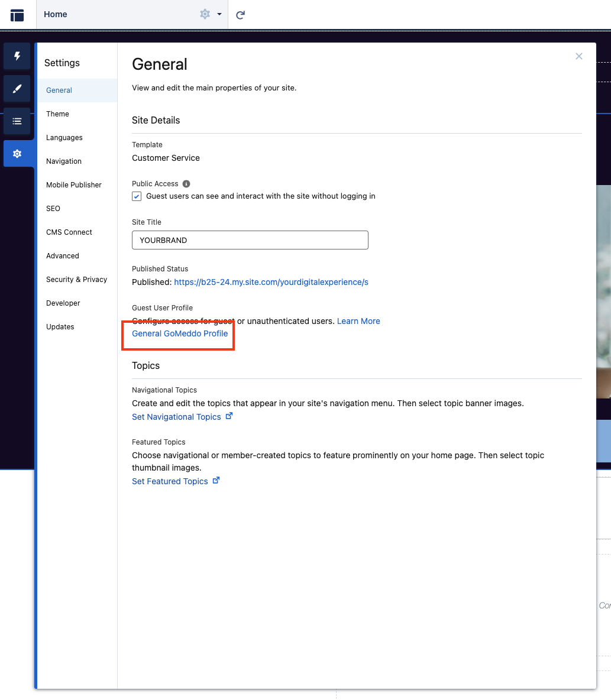Open the Components panel via lightning bolt icon
611x700 pixels.
pyautogui.click(x=17, y=56)
